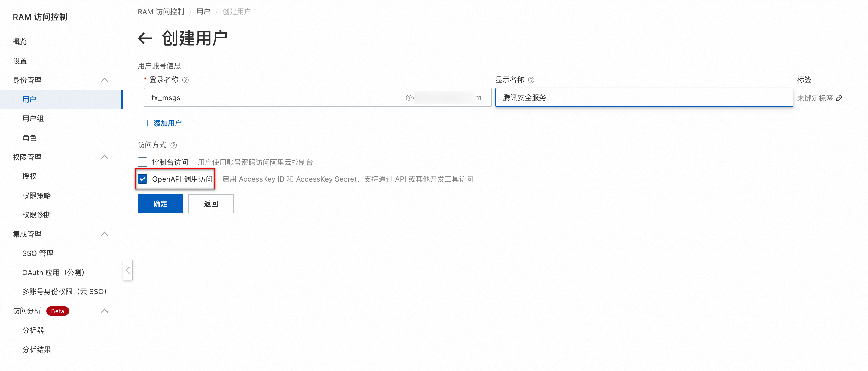Enable the 控制台访问 checkbox
Viewport: 868px width, 371px height.
[142, 162]
